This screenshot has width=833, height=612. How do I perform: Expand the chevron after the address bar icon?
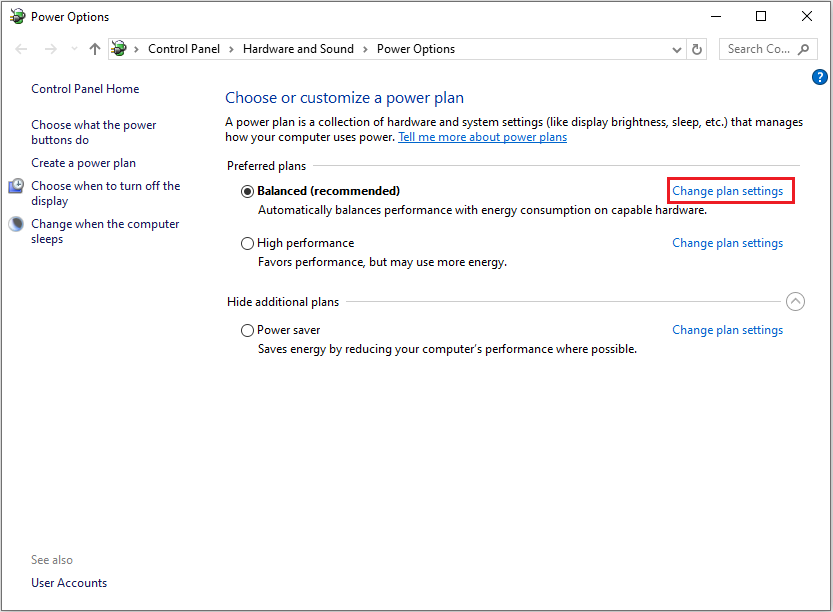137,49
